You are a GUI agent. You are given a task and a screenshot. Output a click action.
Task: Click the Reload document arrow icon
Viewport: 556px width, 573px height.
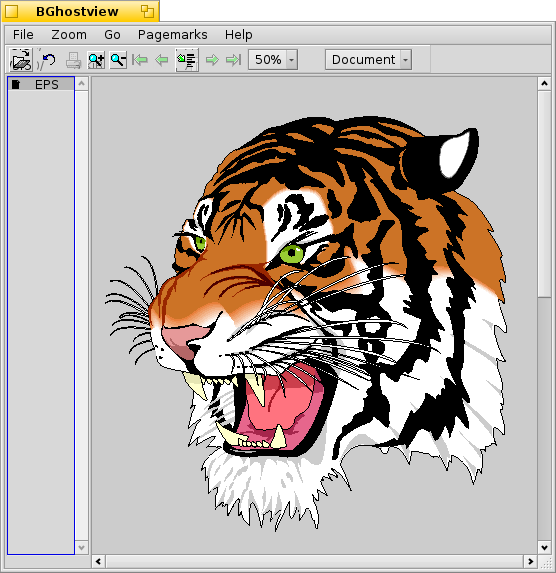(x=48, y=60)
